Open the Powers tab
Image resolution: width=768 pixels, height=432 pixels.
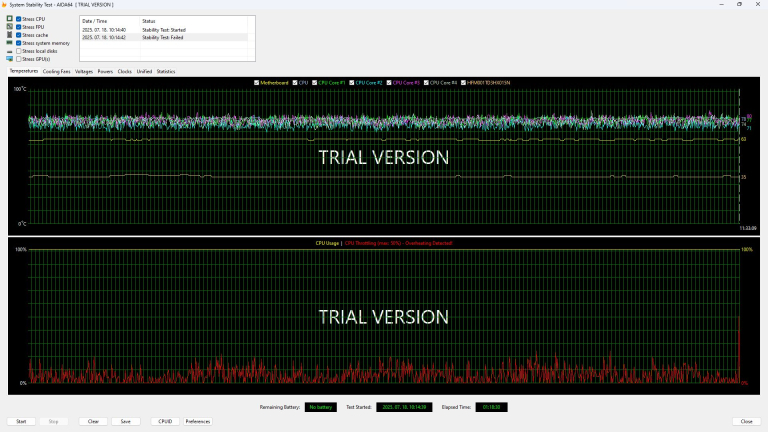coord(105,72)
